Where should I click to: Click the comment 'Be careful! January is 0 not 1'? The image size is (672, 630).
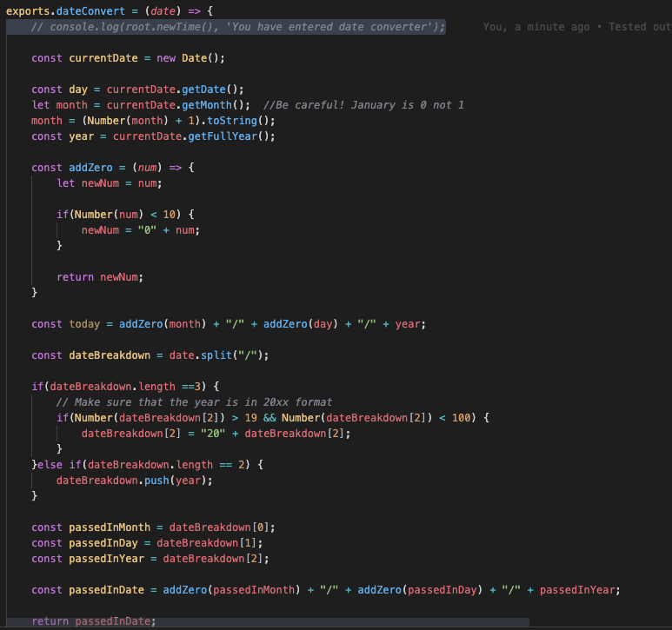tap(363, 105)
